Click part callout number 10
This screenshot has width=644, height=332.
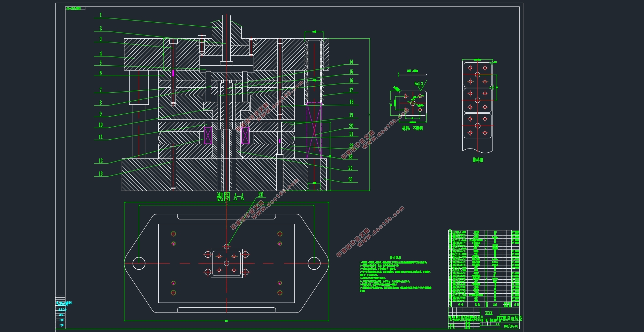pos(101,125)
